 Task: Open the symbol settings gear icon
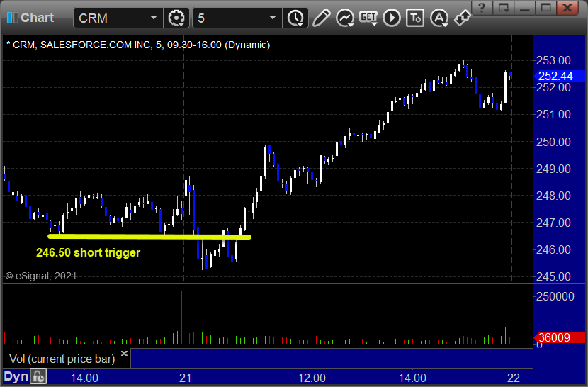click(176, 18)
